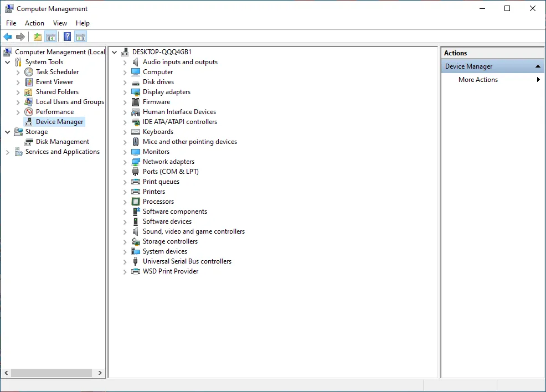Screen dimensions: 546x392
Task: Open the Action menu
Action: click(x=34, y=23)
